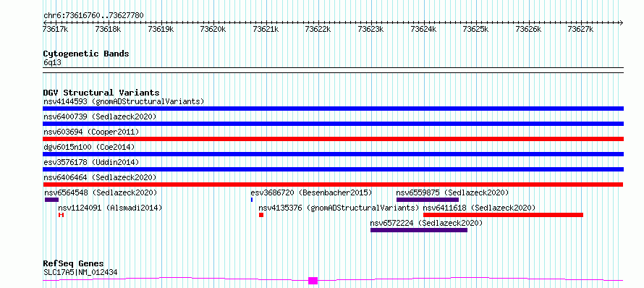The height and width of the screenshot is (288, 644).
Task: Click the 73623k ruler position
Action: tap(371, 29)
